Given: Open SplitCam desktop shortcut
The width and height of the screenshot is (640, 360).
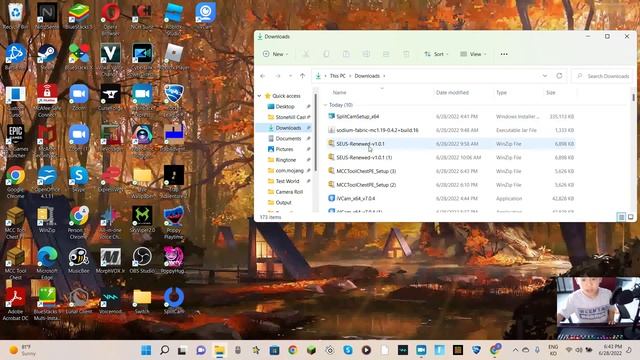Looking at the screenshot, I should pyautogui.click(x=174, y=301).
